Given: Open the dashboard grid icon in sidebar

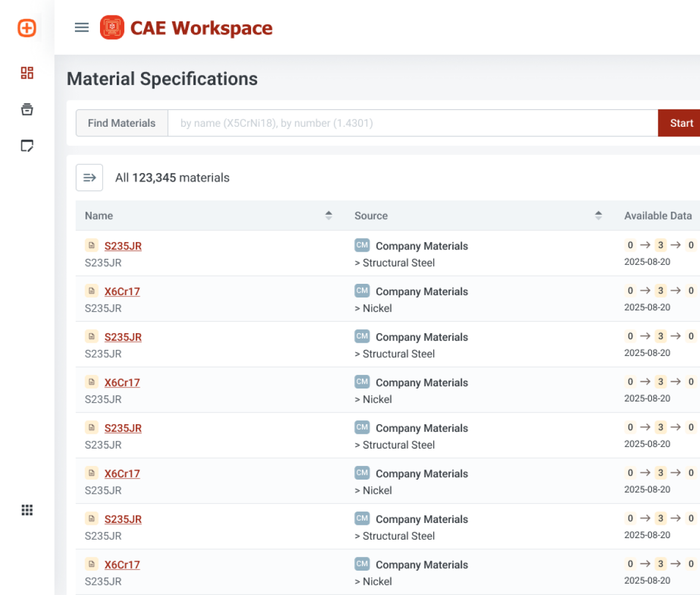Looking at the screenshot, I should [x=27, y=73].
